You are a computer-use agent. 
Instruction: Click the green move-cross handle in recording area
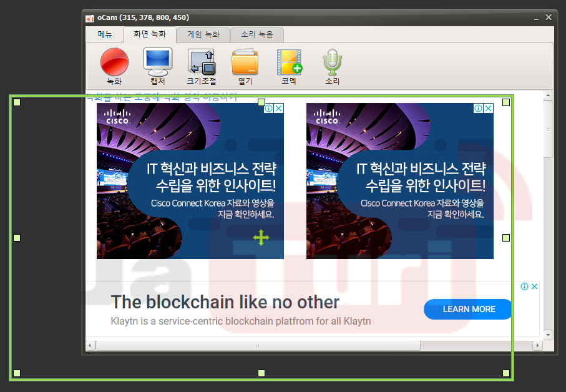click(261, 238)
